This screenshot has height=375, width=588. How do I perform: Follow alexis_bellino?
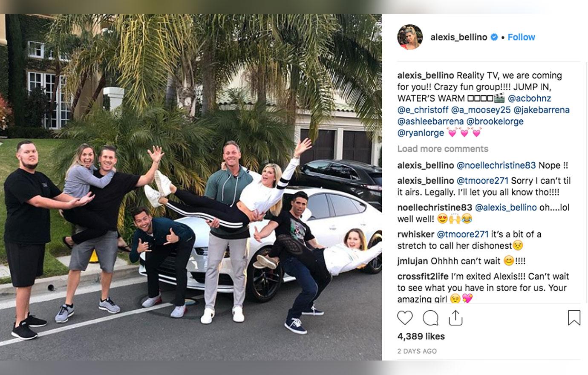[521, 37]
